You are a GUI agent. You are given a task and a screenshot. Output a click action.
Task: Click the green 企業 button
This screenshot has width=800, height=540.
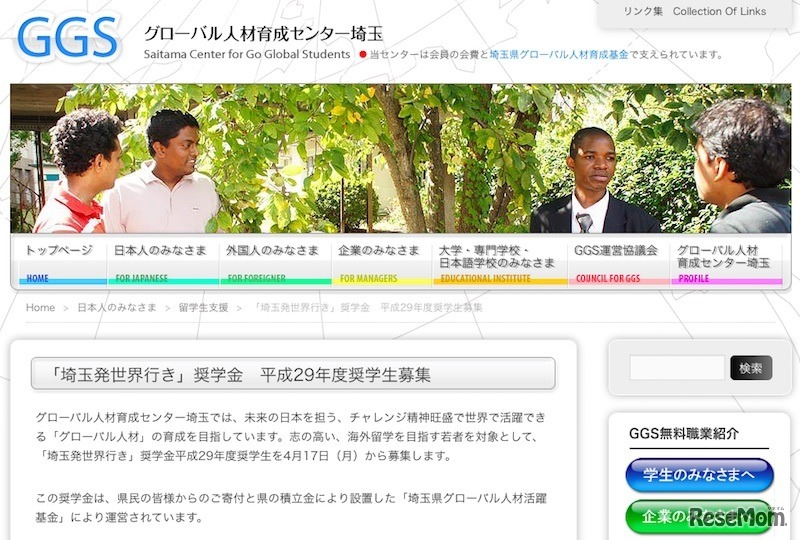pyautogui.click(x=699, y=517)
